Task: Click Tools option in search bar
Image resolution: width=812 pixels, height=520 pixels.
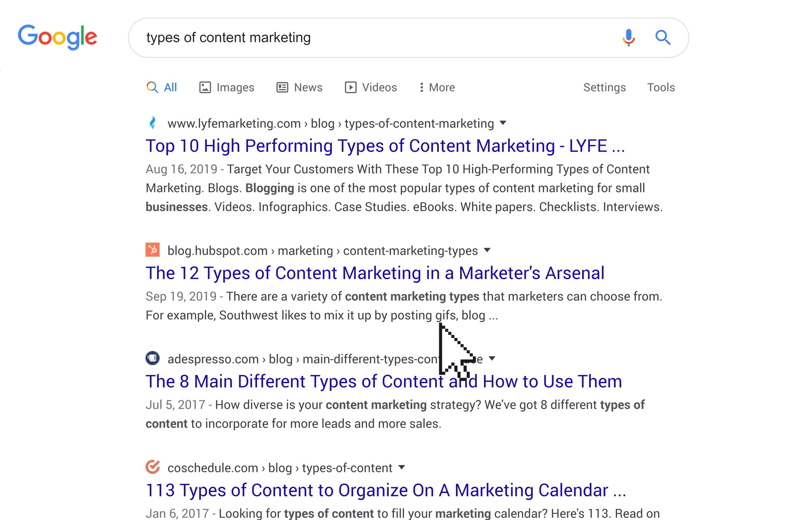Action: click(x=661, y=87)
